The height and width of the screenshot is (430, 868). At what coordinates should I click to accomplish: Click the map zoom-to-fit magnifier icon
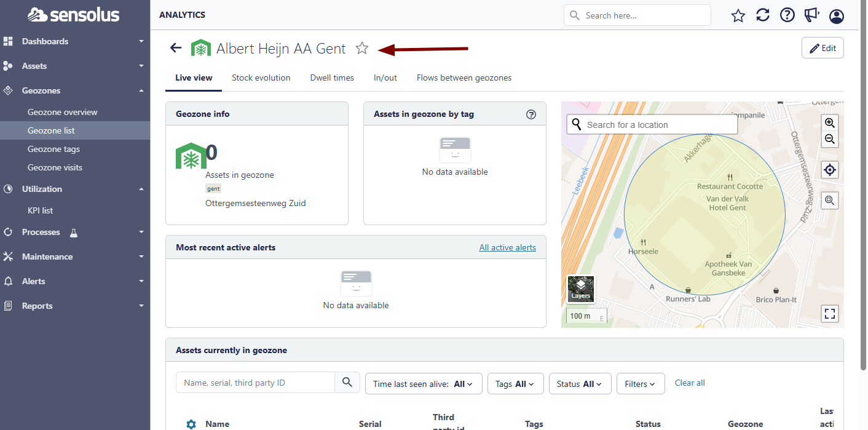tap(830, 200)
